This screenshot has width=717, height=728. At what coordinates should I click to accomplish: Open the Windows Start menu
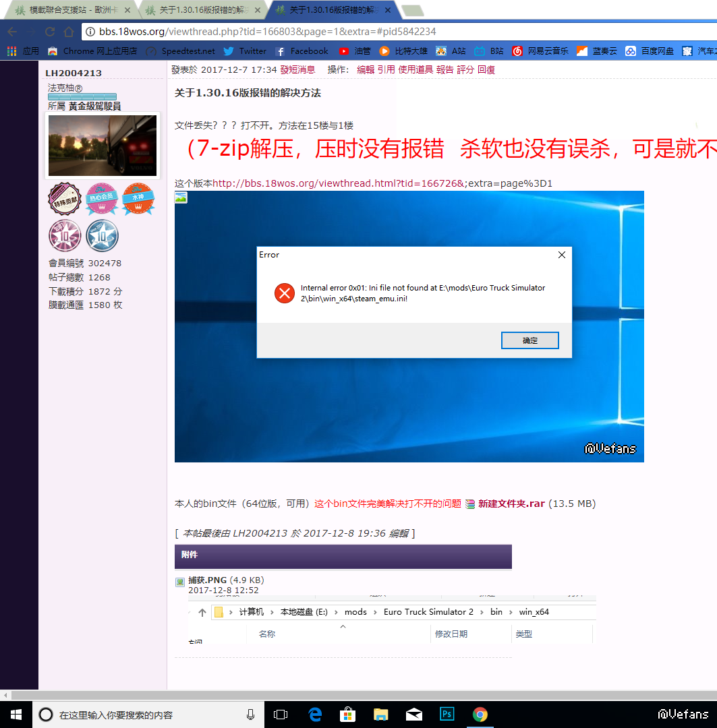(x=16, y=715)
